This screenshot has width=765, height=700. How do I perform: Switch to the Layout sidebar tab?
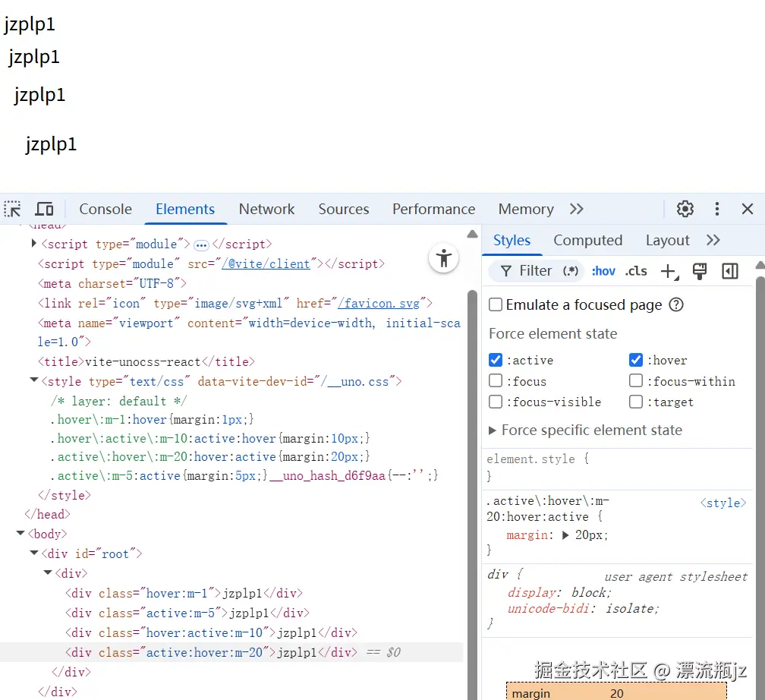667,240
